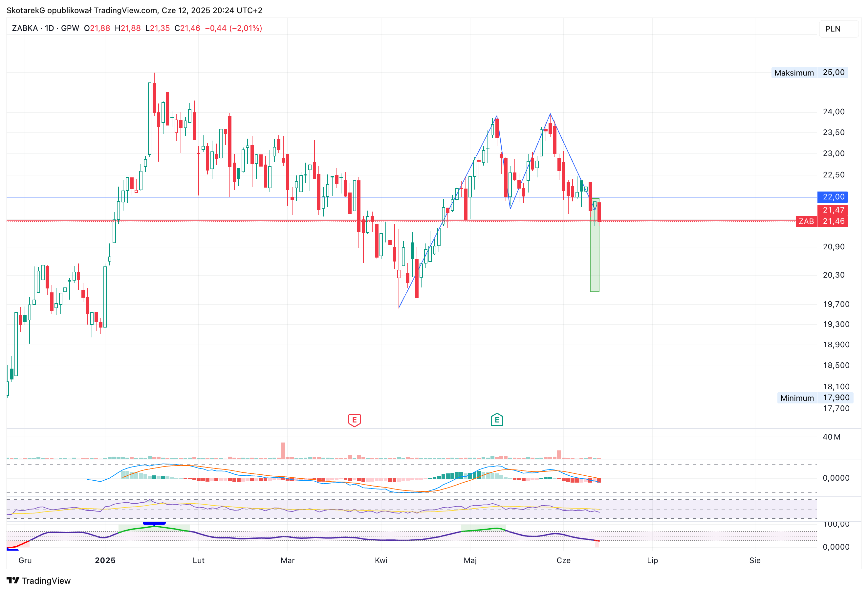Click the C21,46 close value in header
868x592 pixels.
[x=187, y=28]
